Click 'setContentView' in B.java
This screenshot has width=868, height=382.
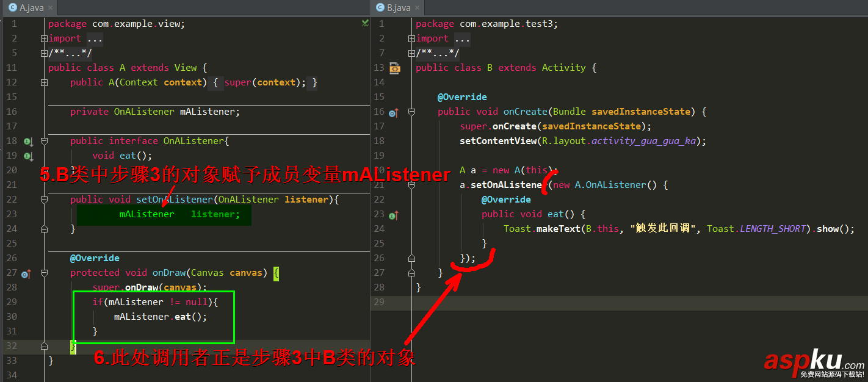pos(497,141)
